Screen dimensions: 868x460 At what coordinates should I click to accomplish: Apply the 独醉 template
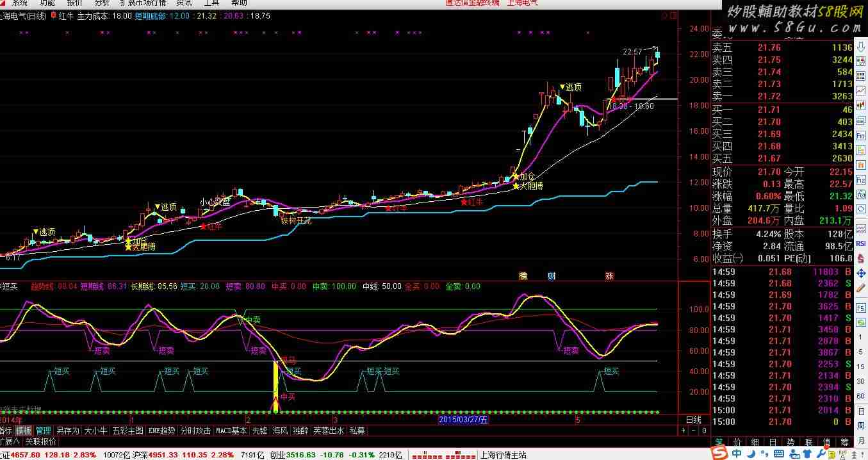300,431
